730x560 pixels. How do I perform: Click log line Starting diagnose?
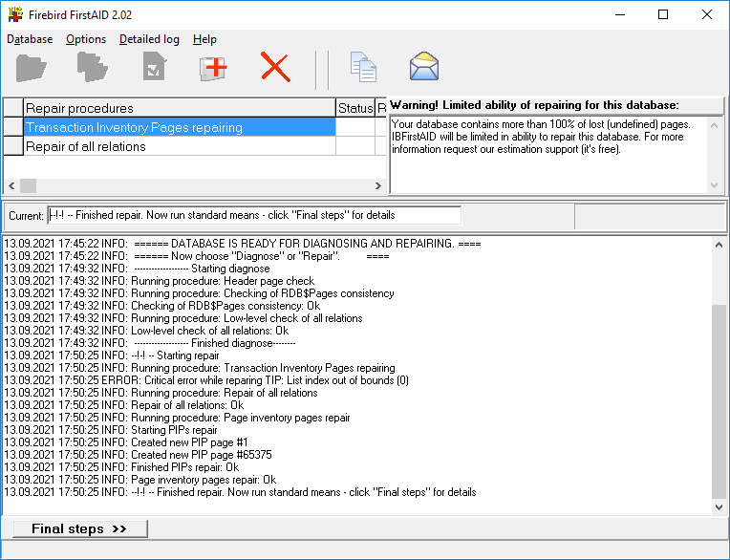pyautogui.click(x=137, y=269)
